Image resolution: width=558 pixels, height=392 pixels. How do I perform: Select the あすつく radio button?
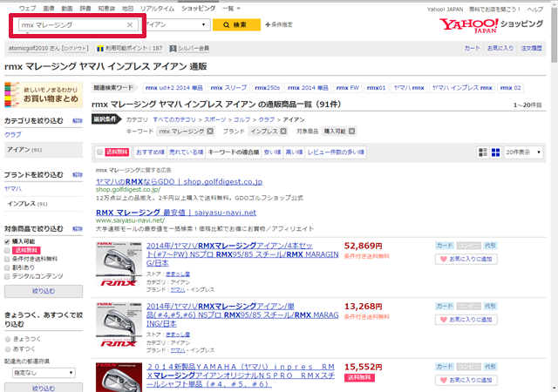click(x=8, y=349)
